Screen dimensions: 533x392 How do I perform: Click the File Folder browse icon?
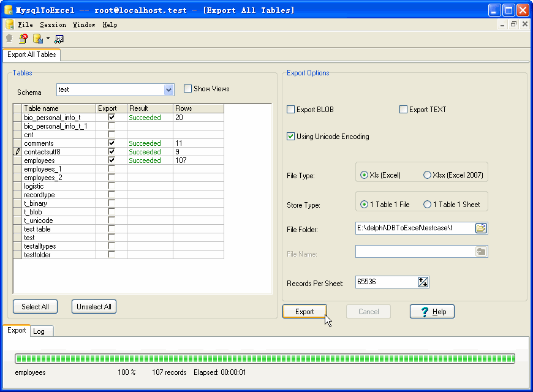(x=481, y=228)
